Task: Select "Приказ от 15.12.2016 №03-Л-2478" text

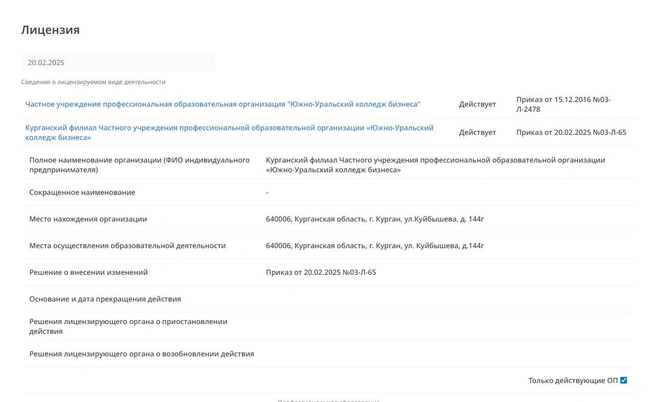Action: 563,104
